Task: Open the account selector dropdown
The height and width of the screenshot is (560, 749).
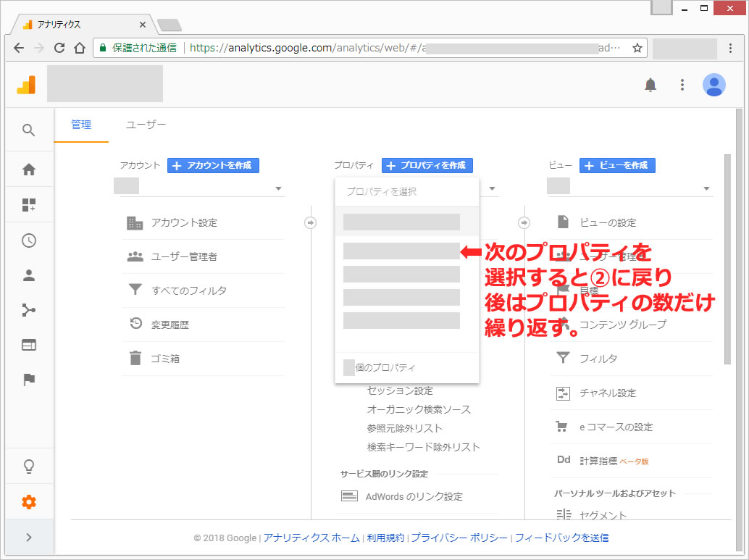Action: (202, 188)
